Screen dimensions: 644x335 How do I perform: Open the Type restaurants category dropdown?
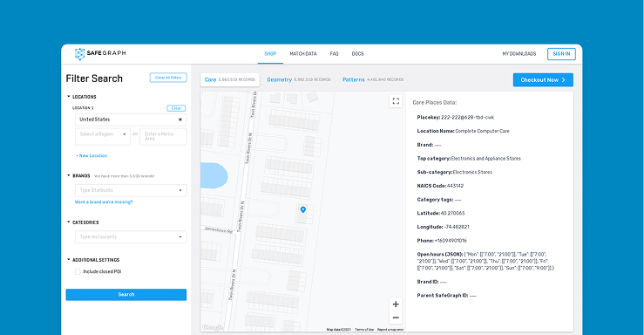[x=131, y=236]
